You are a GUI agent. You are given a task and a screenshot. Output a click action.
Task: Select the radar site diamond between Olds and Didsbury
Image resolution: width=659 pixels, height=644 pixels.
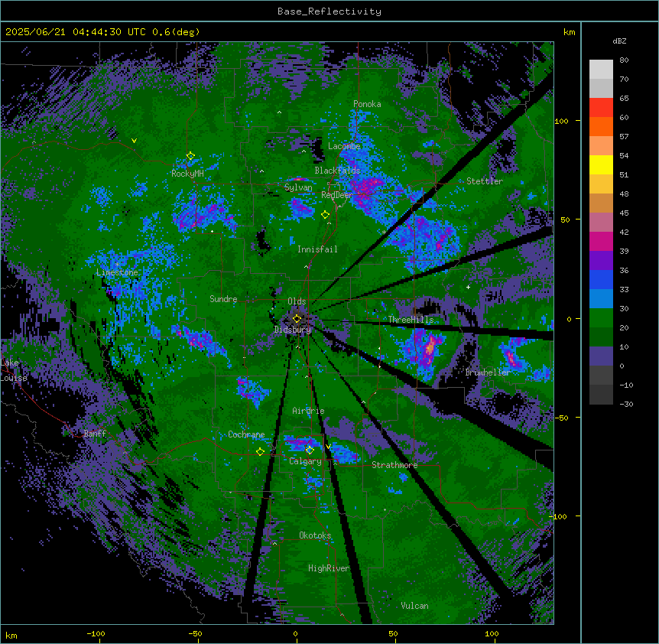pos(297,319)
